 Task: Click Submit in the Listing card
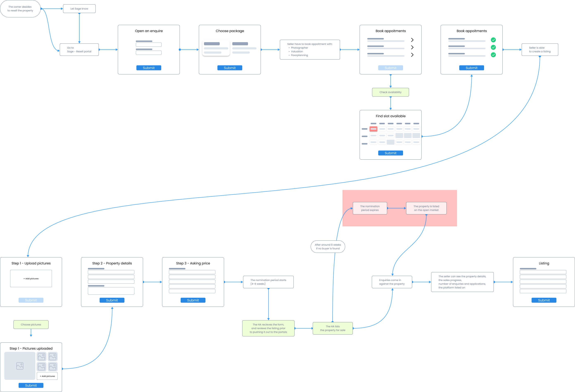(x=544, y=300)
